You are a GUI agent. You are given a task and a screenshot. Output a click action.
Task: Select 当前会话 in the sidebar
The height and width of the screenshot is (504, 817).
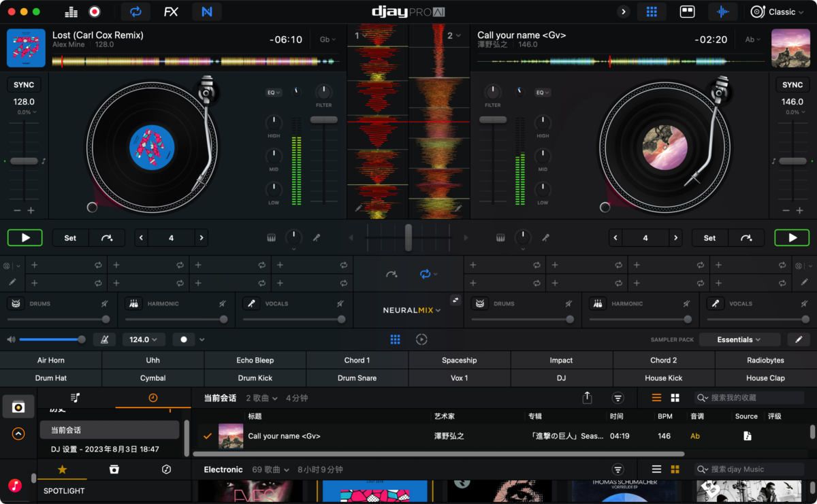110,430
